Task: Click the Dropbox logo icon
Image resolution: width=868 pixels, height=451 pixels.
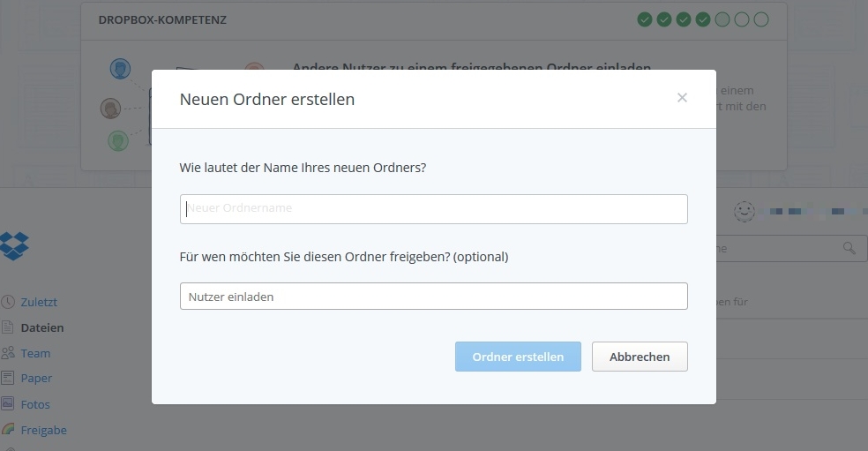Action: [14, 245]
